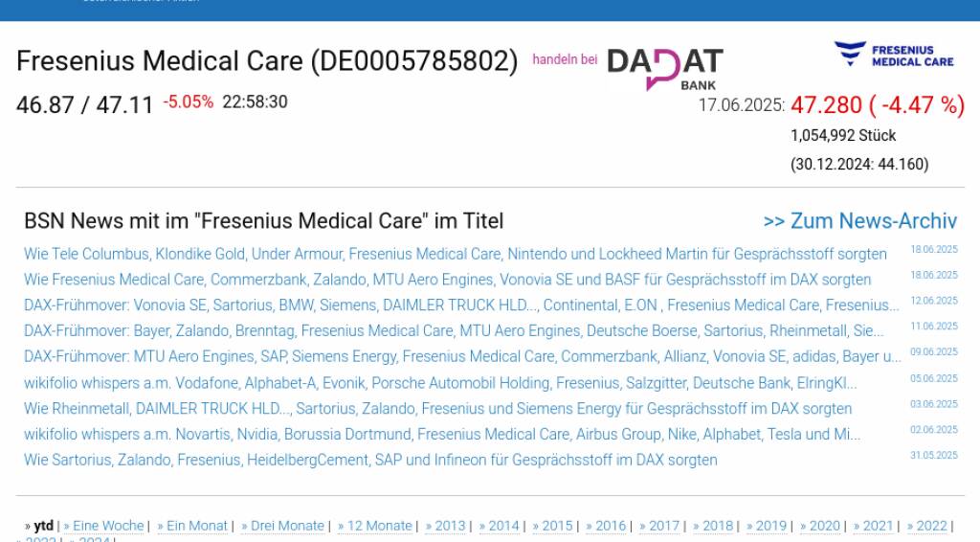
Task: Select the year 2020 period
Action: click(x=824, y=526)
